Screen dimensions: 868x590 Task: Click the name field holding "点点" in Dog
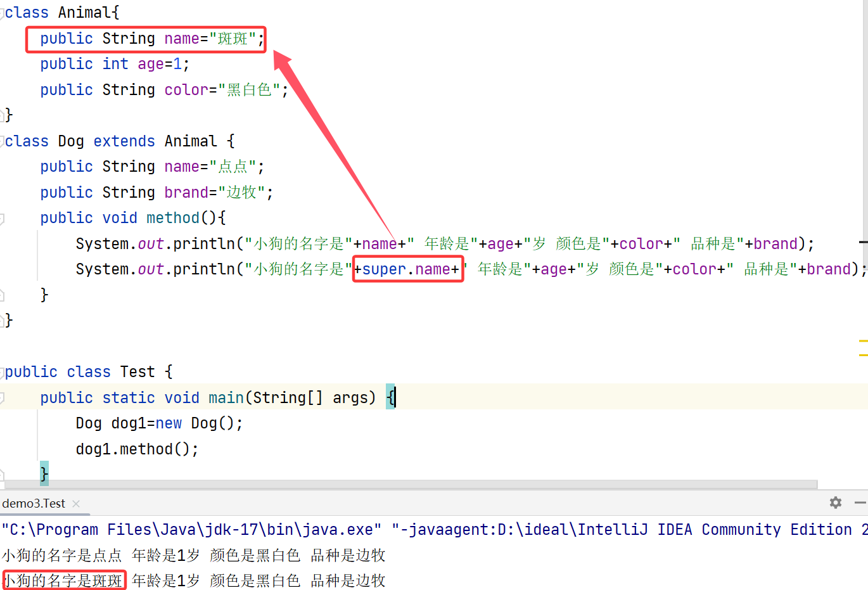[x=182, y=167]
